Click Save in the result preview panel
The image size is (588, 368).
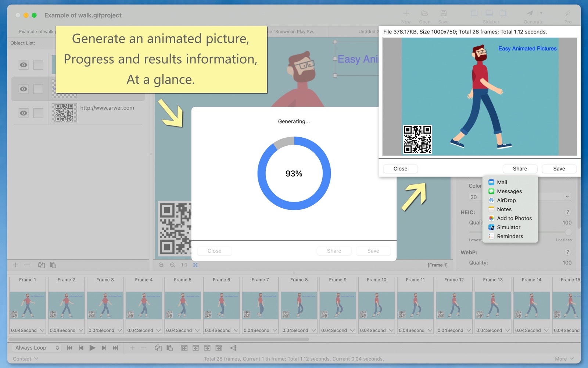pyautogui.click(x=559, y=169)
